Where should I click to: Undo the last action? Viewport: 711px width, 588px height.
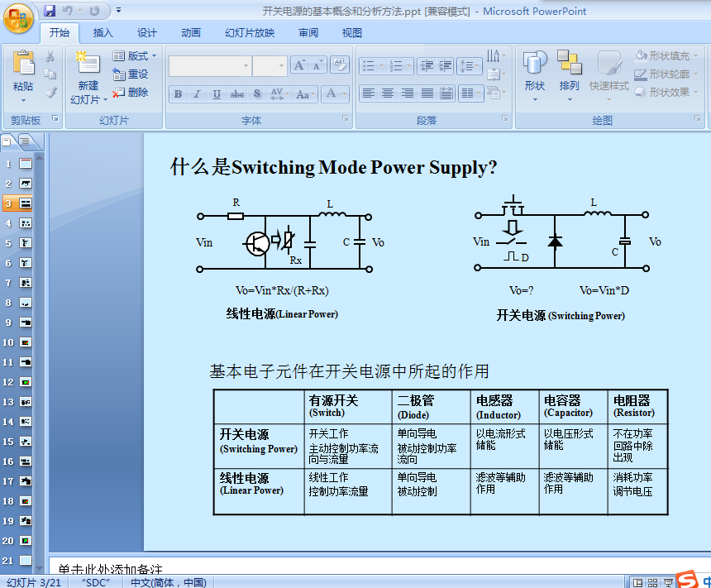67,10
